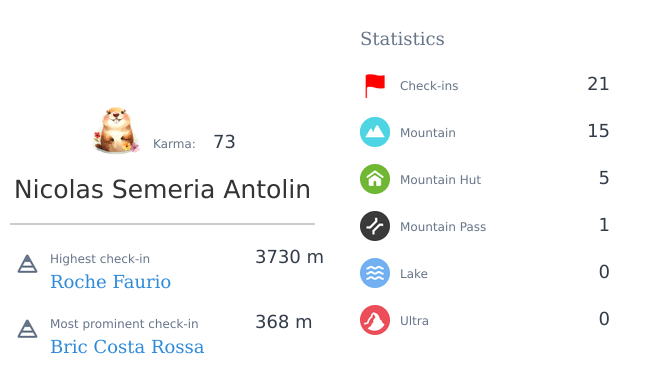This screenshot has width=650, height=385.
Task: Click the Karma value 73
Action: click(x=224, y=142)
